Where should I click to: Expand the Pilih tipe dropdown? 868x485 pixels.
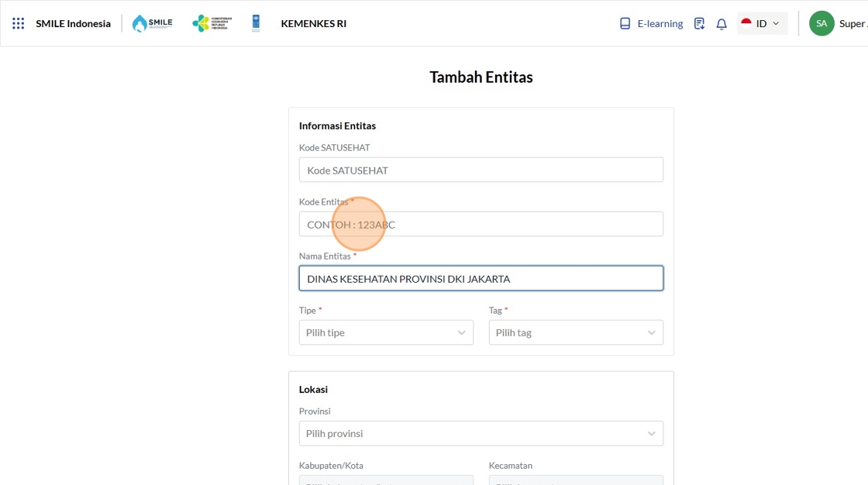click(x=386, y=332)
